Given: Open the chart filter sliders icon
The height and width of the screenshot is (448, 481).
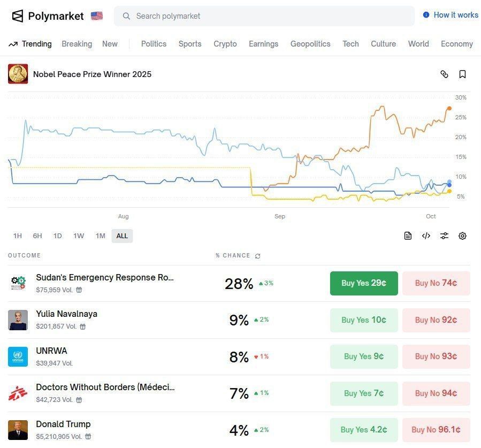Looking at the screenshot, I should point(444,236).
